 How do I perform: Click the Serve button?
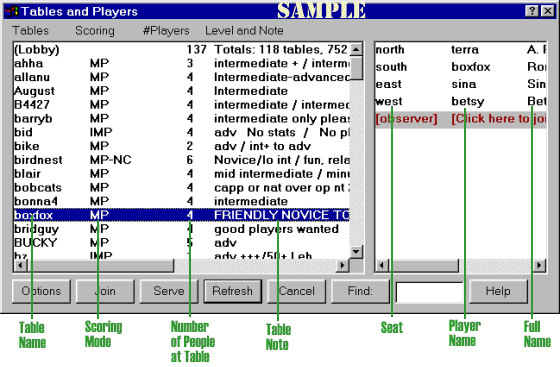pyautogui.click(x=169, y=291)
